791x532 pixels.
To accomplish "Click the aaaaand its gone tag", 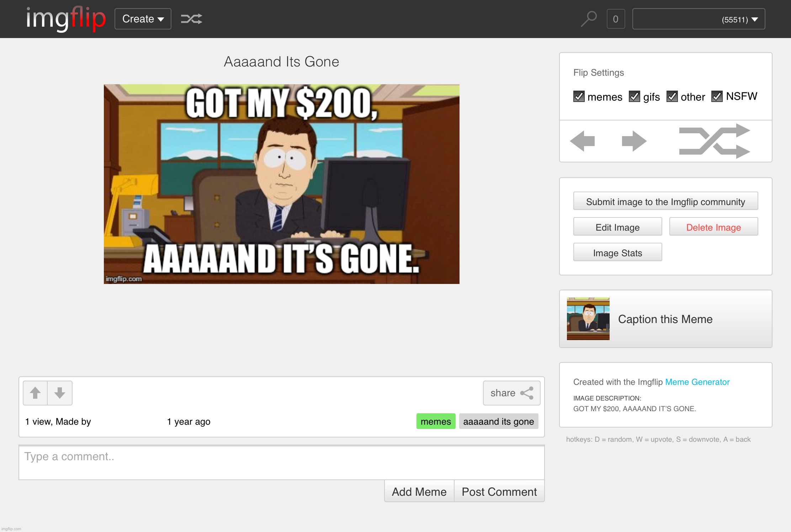I will 498,421.
